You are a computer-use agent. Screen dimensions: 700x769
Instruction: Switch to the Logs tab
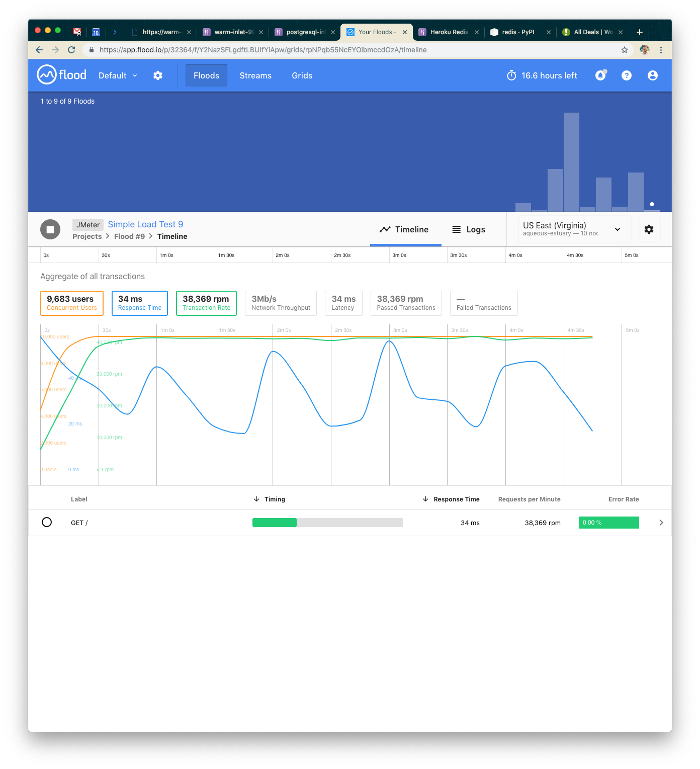[x=469, y=229]
